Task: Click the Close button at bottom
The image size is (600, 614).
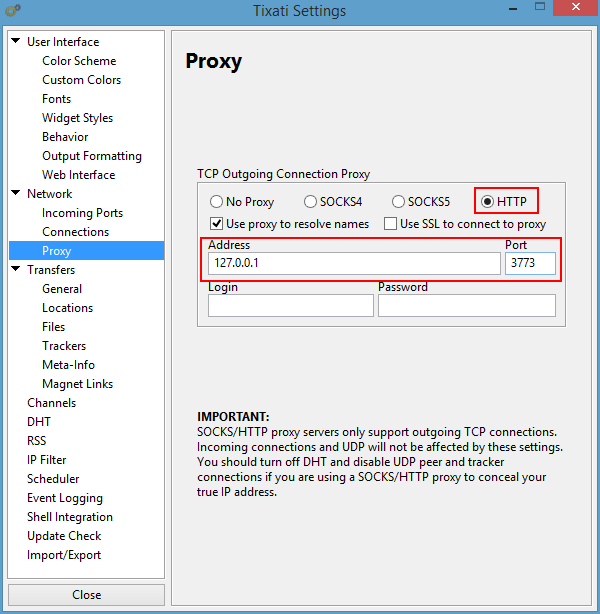Action: click(x=87, y=595)
